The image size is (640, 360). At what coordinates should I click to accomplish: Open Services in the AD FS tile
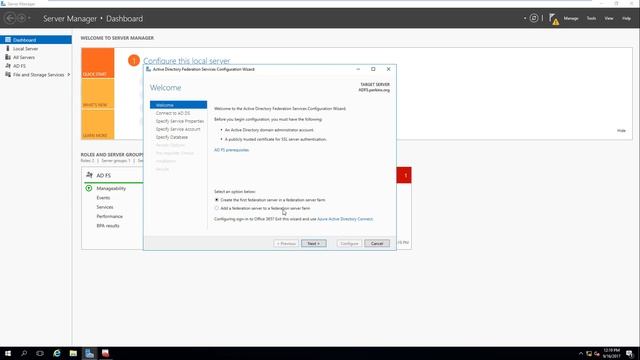click(105, 207)
